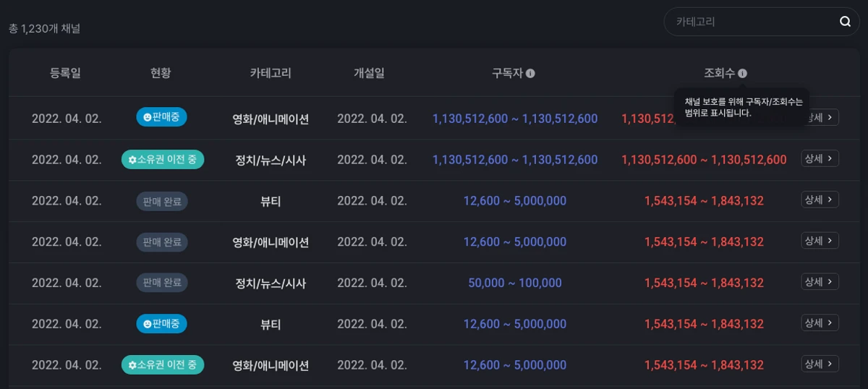Expand 상세 on the last visible row

click(x=820, y=364)
